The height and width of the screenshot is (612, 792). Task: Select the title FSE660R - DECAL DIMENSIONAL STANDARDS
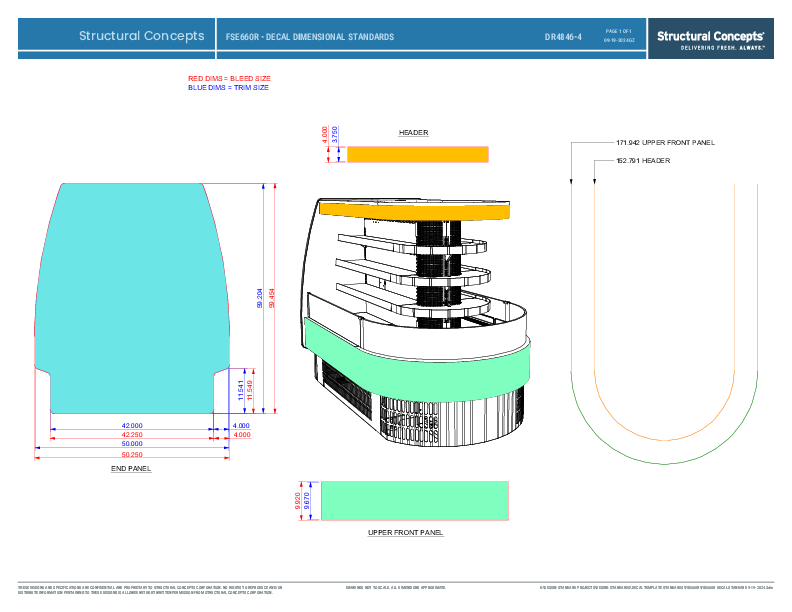pos(310,37)
